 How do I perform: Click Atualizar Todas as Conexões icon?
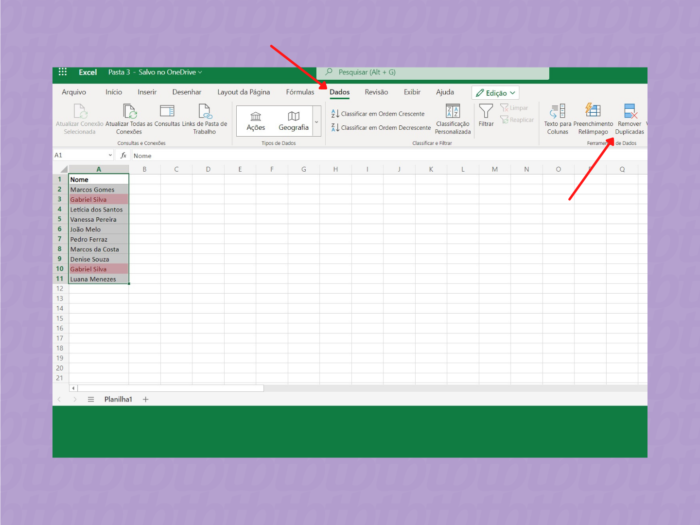[x=129, y=111]
